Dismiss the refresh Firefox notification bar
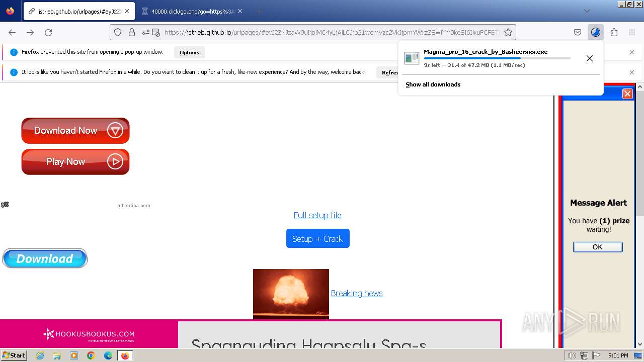Image resolution: width=644 pixels, height=362 pixels. tap(632, 72)
